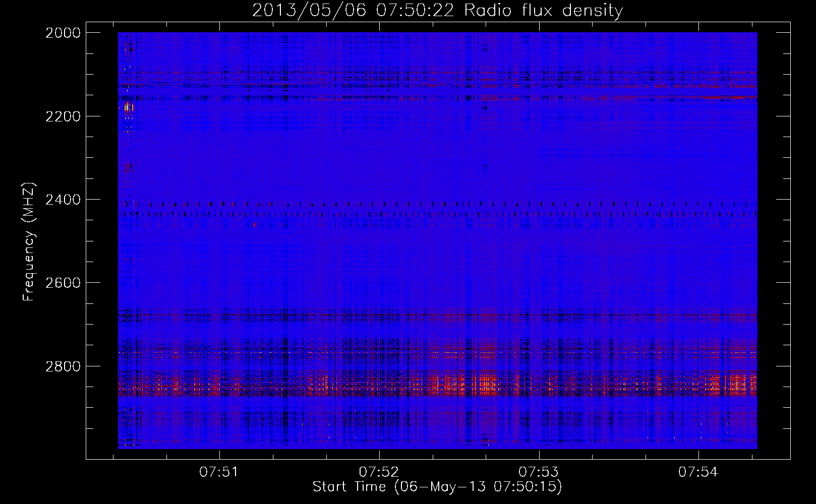Viewport: 816px width, 504px height.
Task: Click the 2600 frequency axis label
Action: click(63, 283)
